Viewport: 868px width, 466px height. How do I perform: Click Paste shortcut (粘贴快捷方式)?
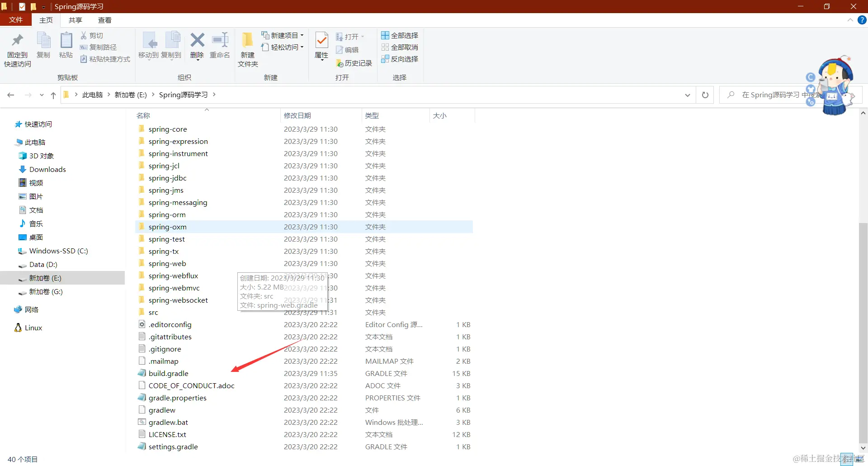coord(105,59)
